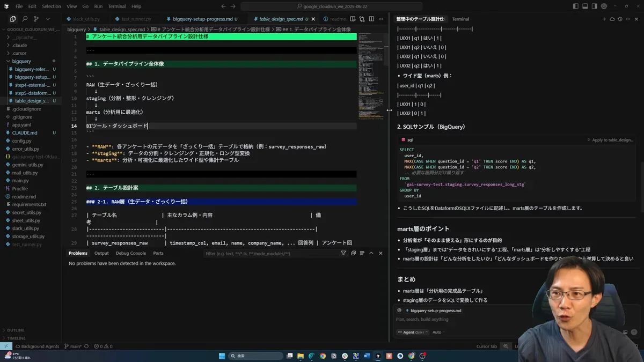644x362 pixels.
Task: Close the bottom Problems panel
Action: click(380, 253)
